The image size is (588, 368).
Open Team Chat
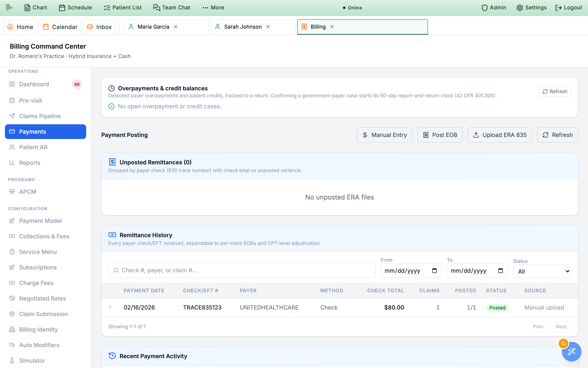171,8
